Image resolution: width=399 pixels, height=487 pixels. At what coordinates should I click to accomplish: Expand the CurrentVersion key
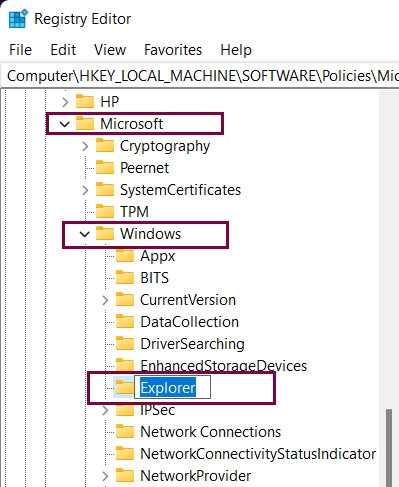pyautogui.click(x=105, y=300)
